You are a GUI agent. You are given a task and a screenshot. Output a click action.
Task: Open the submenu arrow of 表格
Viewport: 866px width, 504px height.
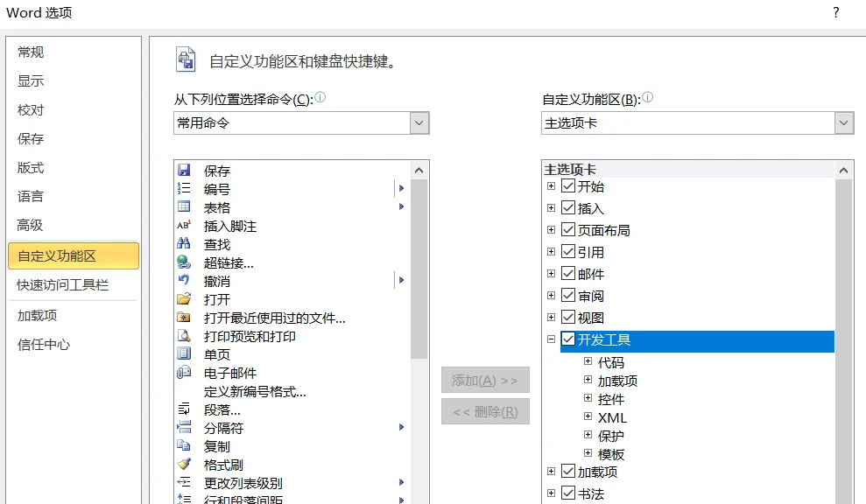pyautogui.click(x=402, y=206)
